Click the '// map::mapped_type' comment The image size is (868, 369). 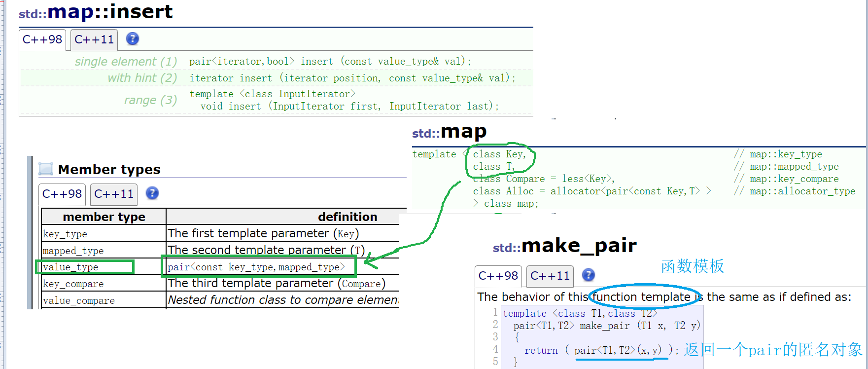(786, 166)
